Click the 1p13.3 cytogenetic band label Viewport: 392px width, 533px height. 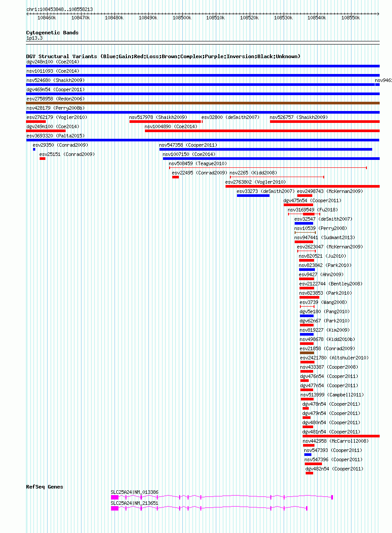click(34, 38)
